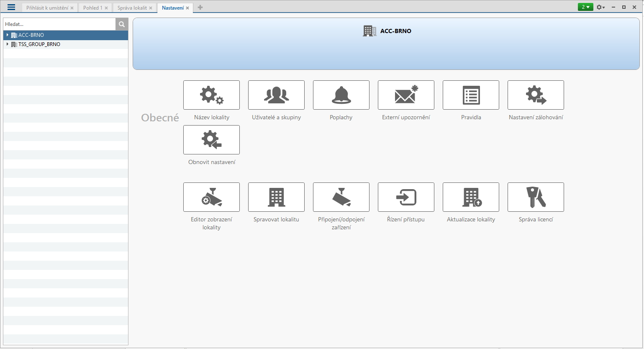This screenshot has height=349, width=644.
Task: Open Název lokality settings icon
Action: [211, 95]
